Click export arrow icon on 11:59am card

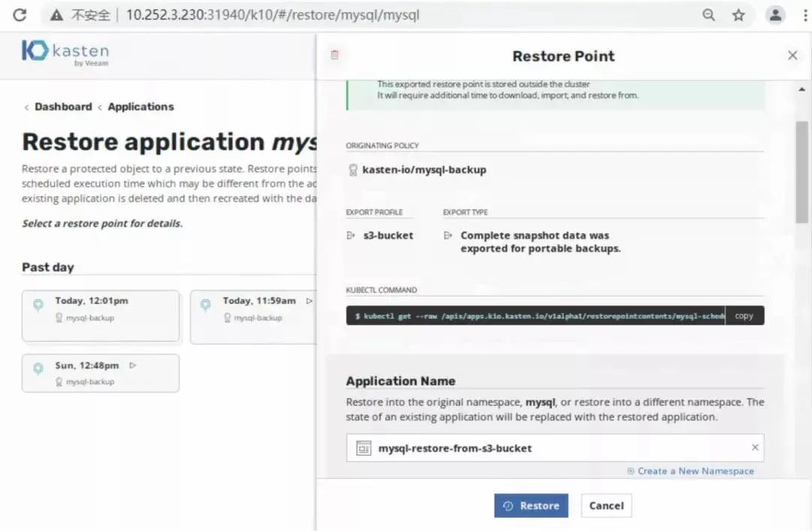point(309,301)
